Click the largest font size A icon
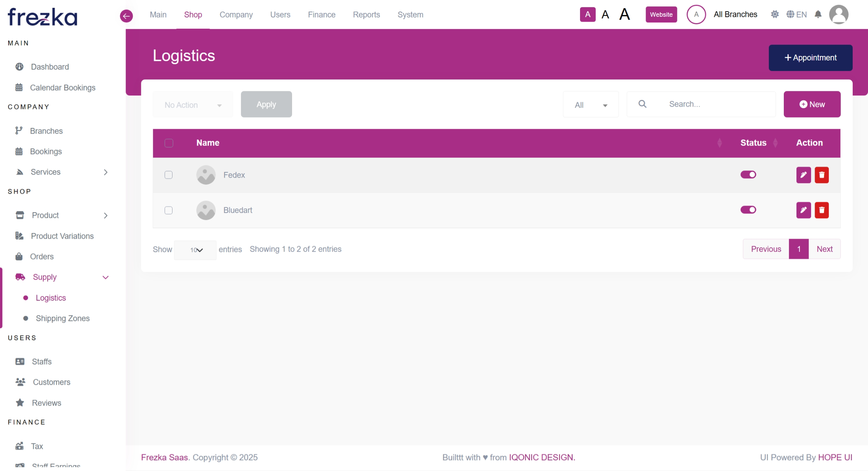Viewport: 868px width, 471px height. point(624,15)
